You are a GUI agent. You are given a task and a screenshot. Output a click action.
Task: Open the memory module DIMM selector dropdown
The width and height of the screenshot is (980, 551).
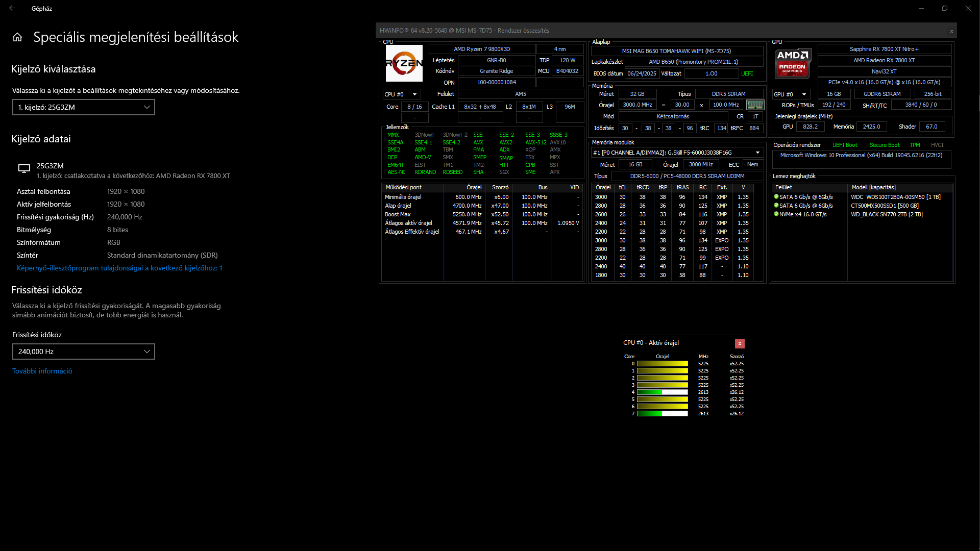(x=677, y=153)
